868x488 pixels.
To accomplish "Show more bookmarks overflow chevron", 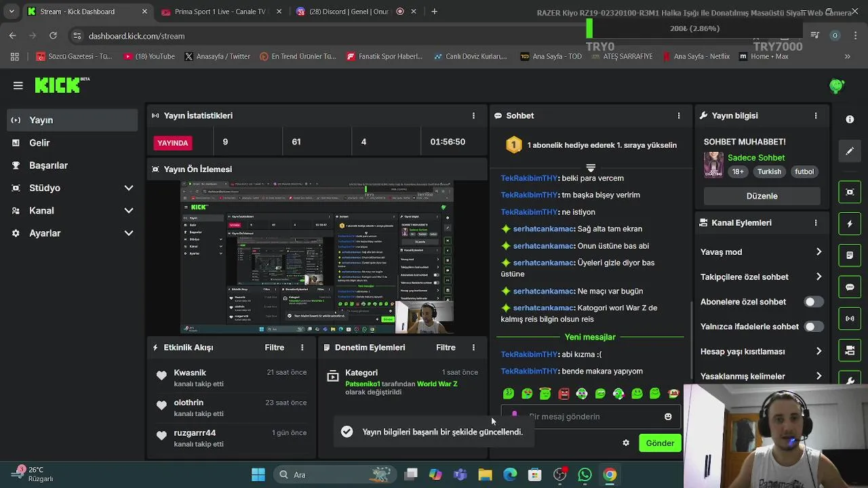I will tap(847, 56).
